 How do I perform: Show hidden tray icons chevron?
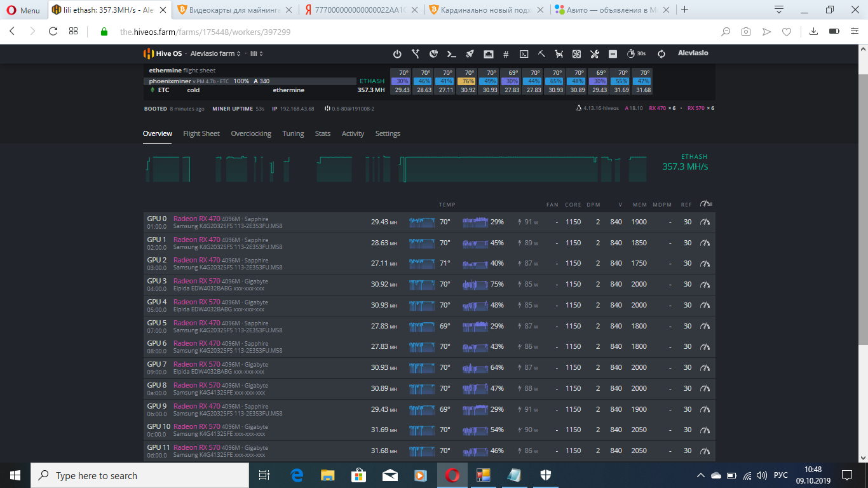(x=701, y=475)
